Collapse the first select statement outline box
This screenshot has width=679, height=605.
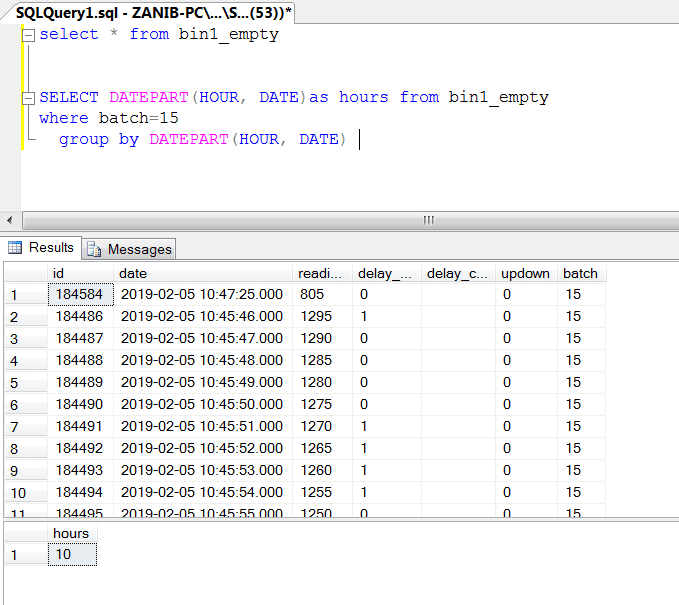point(28,35)
